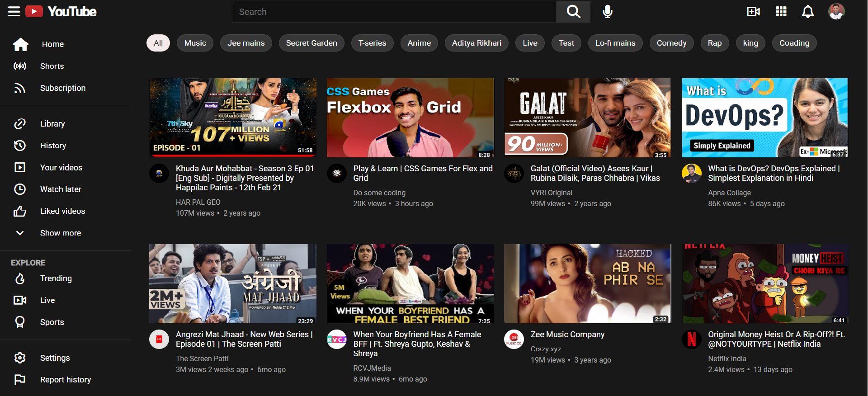Open 'Galat (Official Video)' title link
868x396 pixels.
pyautogui.click(x=595, y=173)
